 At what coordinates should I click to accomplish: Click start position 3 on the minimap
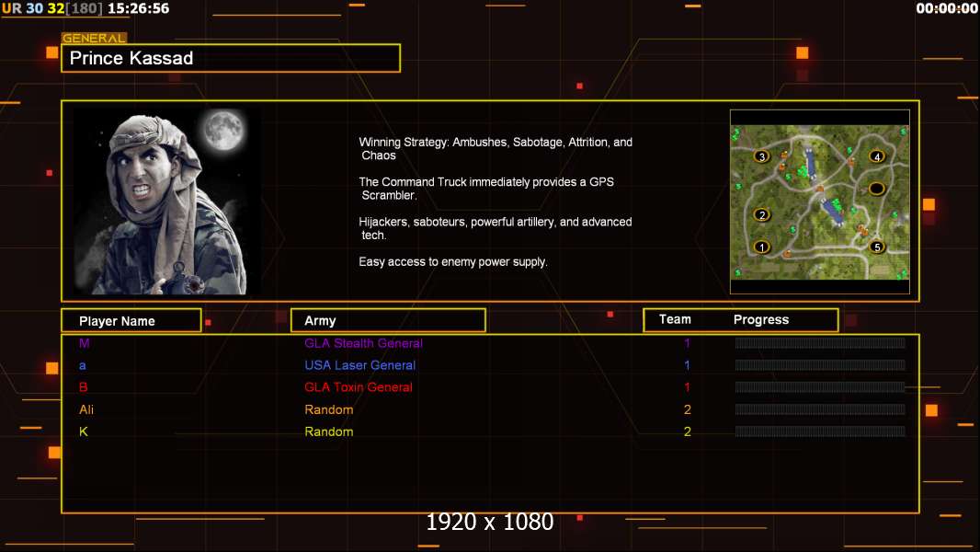tap(761, 155)
